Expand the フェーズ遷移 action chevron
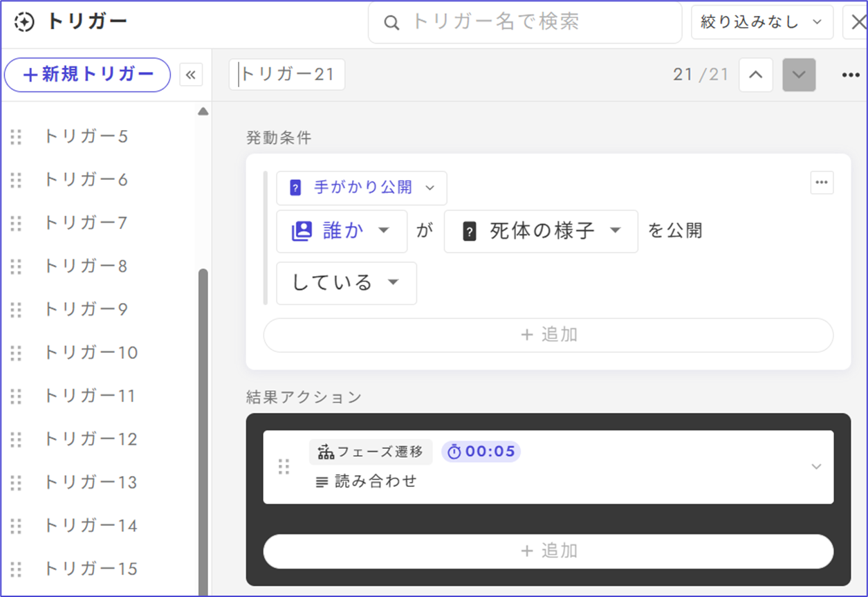Viewport: 868px width, 597px height. (x=816, y=467)
